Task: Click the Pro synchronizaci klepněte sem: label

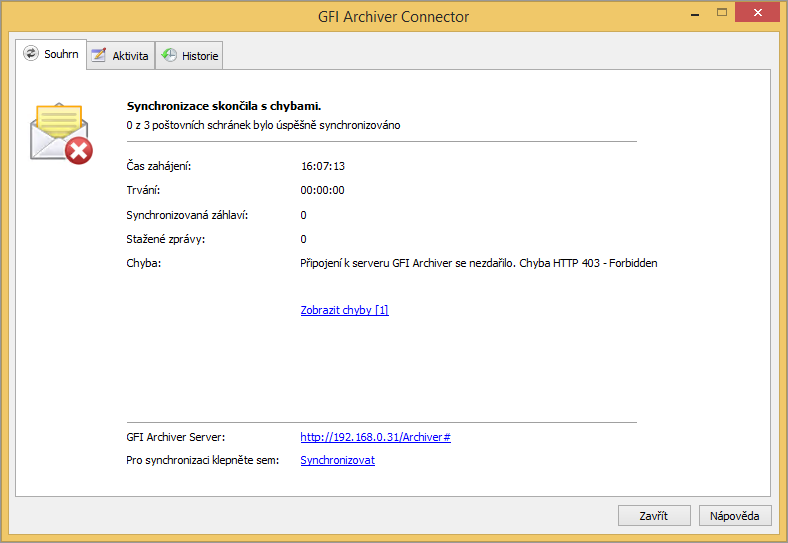Action: click(x=203, y=460)
